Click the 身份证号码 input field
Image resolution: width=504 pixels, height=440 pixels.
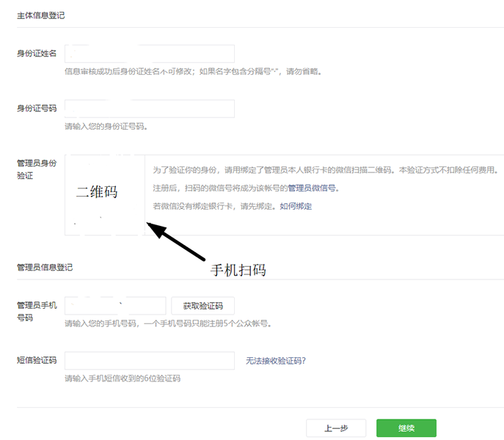150,109
